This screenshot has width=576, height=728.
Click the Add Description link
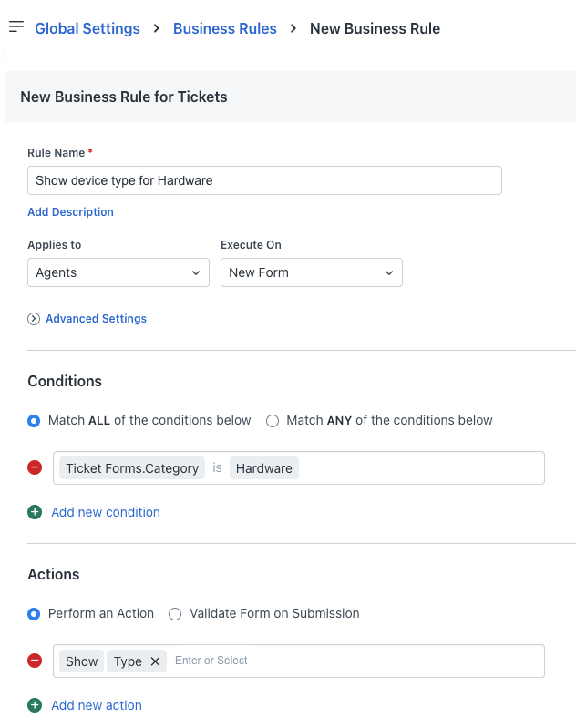point(70,212)
